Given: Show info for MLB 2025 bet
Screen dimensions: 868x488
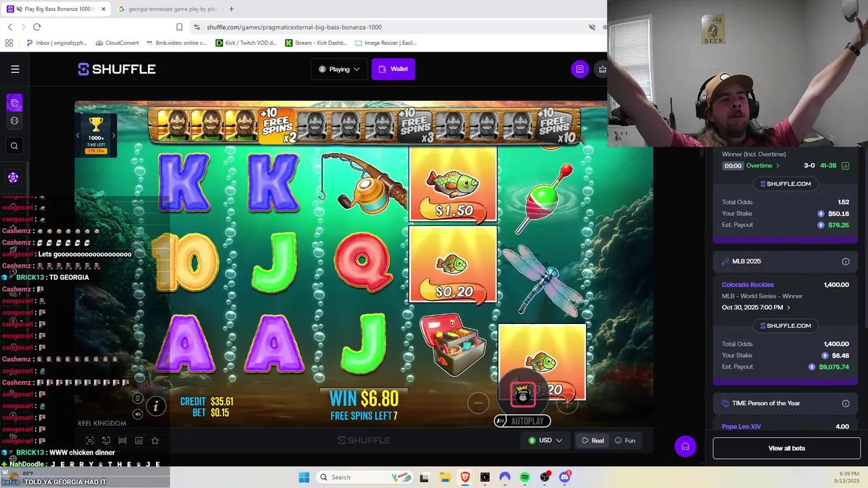Looking at the screenshot, I should 846,262.
